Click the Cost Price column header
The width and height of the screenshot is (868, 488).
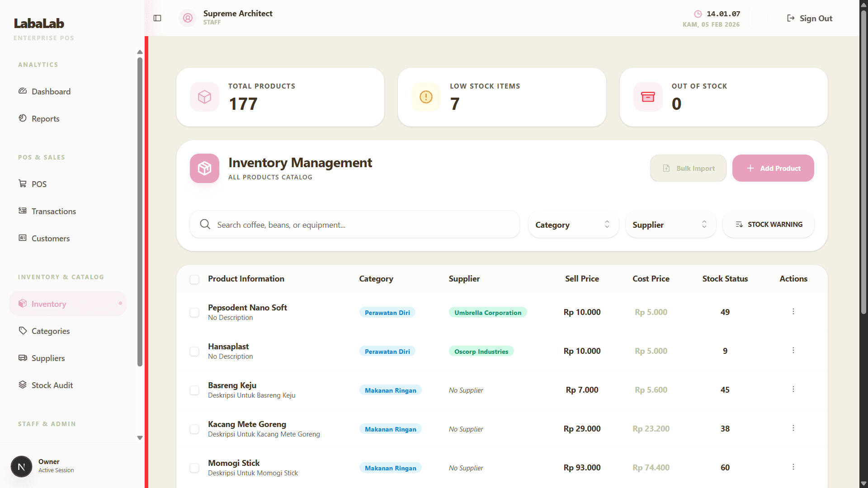(x=651, y=279)
